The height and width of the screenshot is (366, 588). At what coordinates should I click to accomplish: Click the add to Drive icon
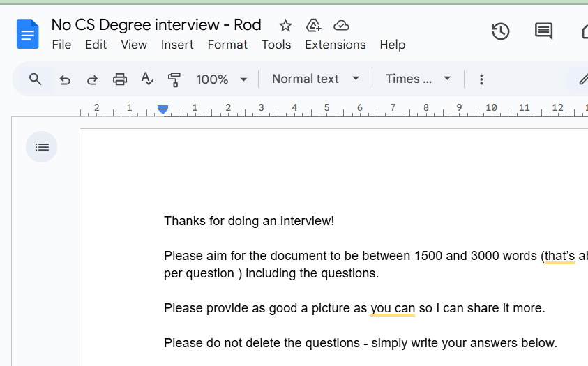(314, 26)
